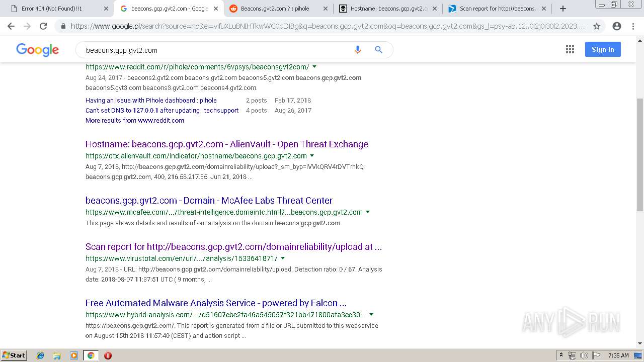Go forward to next page

27,26
